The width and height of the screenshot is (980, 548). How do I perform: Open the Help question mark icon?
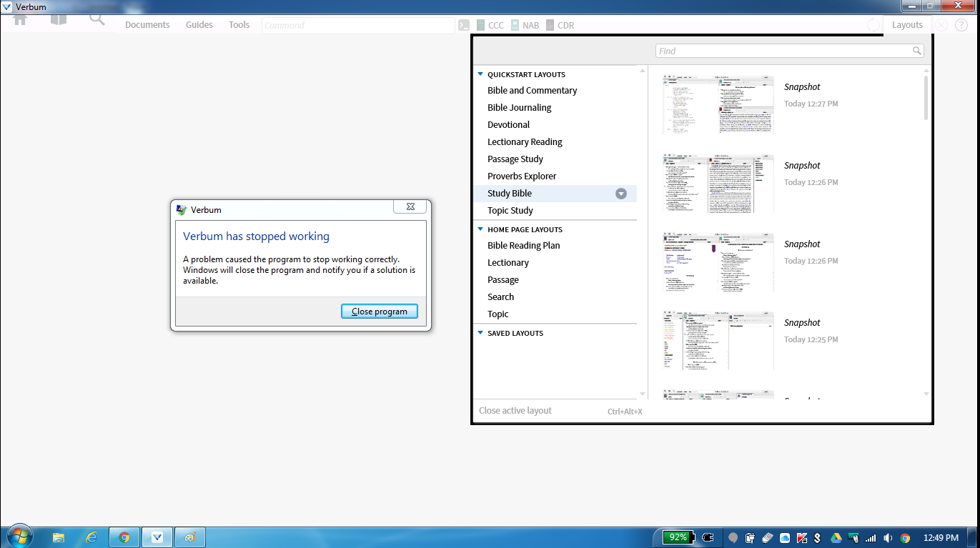pos(961,25)
